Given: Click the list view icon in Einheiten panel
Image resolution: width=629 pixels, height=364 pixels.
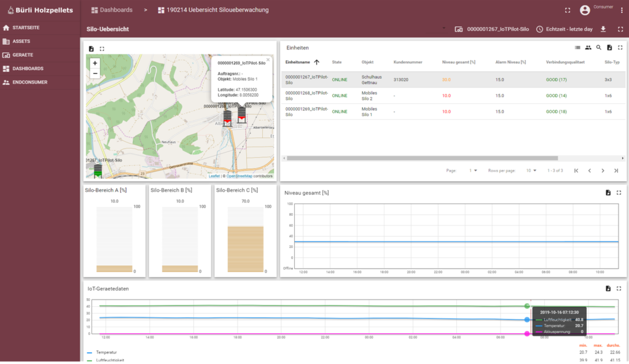Looking at the screenshot, I should coord(577,48).
